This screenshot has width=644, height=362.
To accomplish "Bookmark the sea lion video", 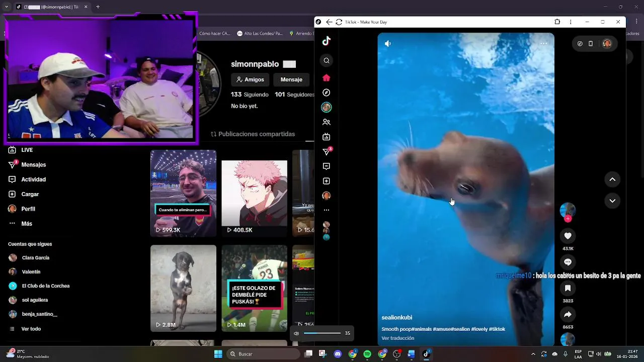I will point(568,288).
